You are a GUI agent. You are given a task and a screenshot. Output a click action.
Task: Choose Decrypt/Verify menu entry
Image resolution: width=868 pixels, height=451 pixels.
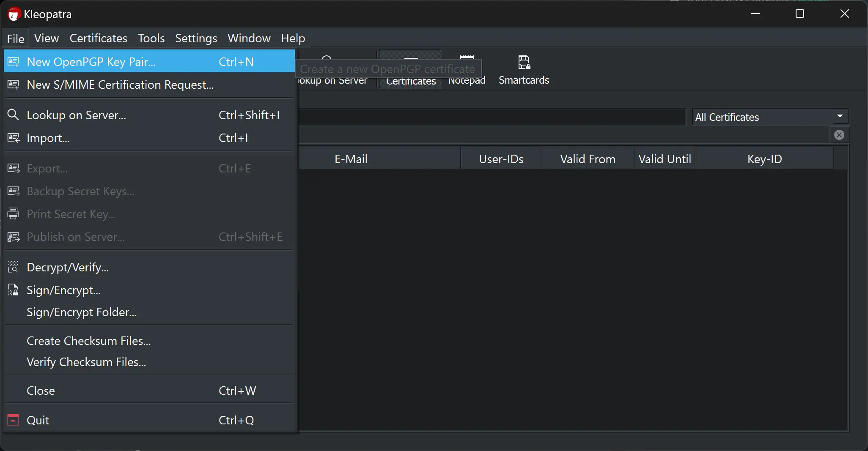coord(149,267)
